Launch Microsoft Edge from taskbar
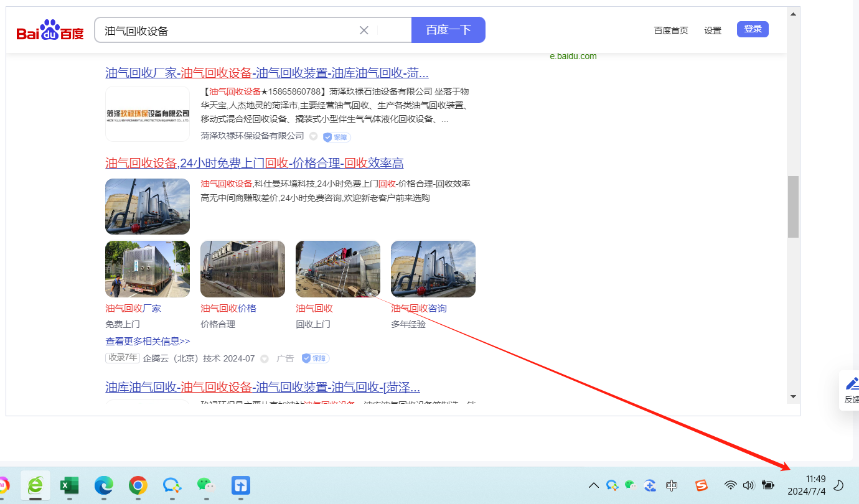859x504 pixels. pyautogui.click(x=103, y=485)
